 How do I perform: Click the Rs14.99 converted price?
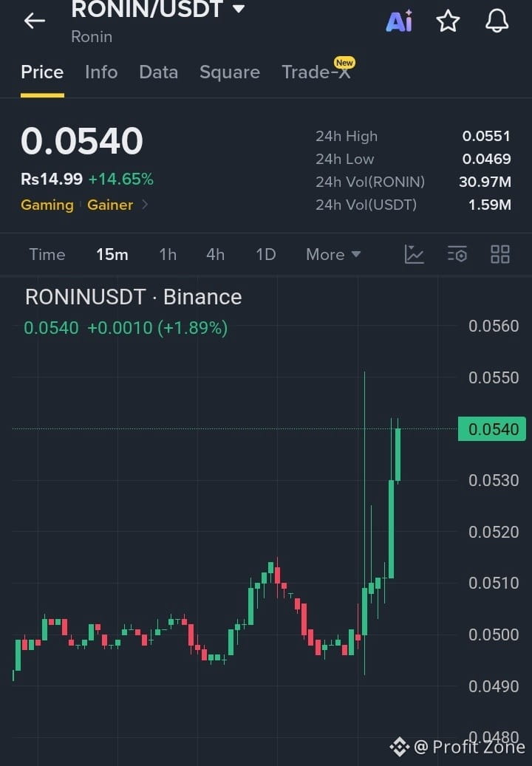tap(51, 179)
